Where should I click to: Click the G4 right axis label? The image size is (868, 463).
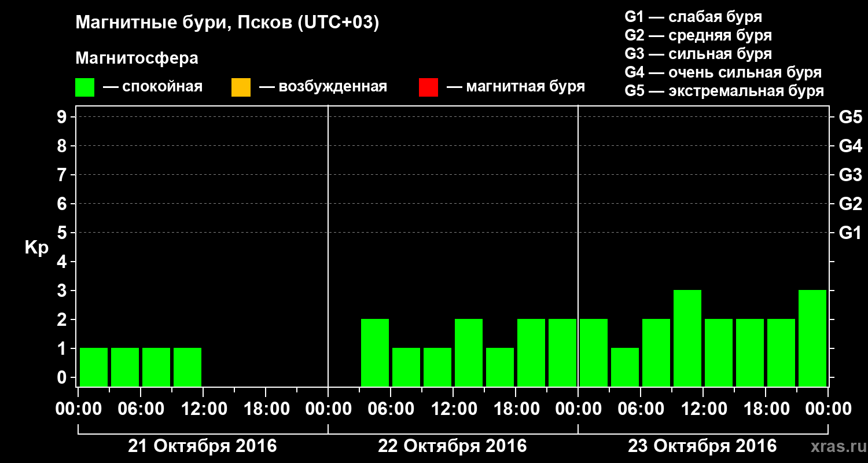(x=850, y=146)
